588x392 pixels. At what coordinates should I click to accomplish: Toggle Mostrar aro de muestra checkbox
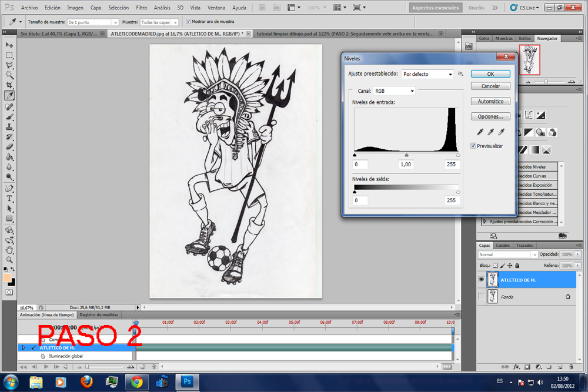coord(188,22)
